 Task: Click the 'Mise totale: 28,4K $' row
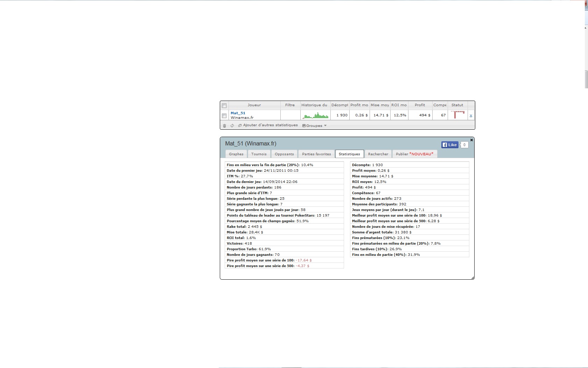point(284,232)
